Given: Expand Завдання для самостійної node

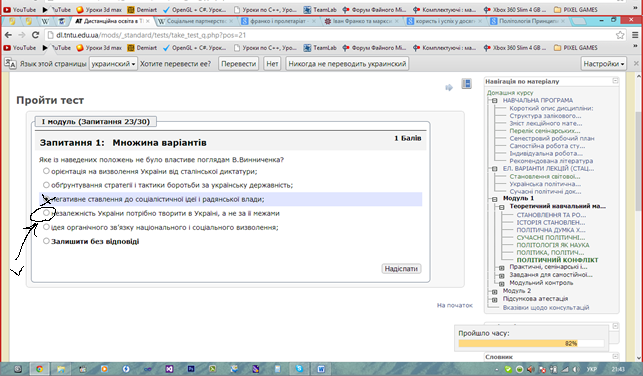Looking at the screenshot, I should tap(502, 276).
